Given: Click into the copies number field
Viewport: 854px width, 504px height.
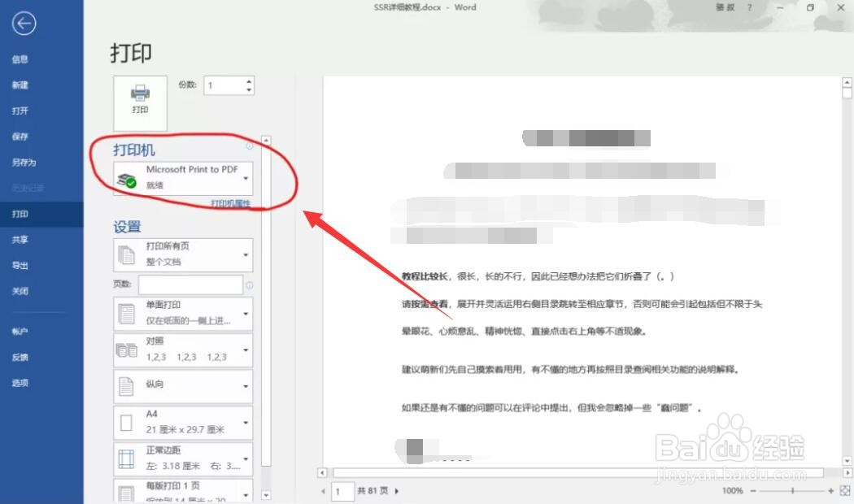Looking at the screenshot, I should click(224, 85).
